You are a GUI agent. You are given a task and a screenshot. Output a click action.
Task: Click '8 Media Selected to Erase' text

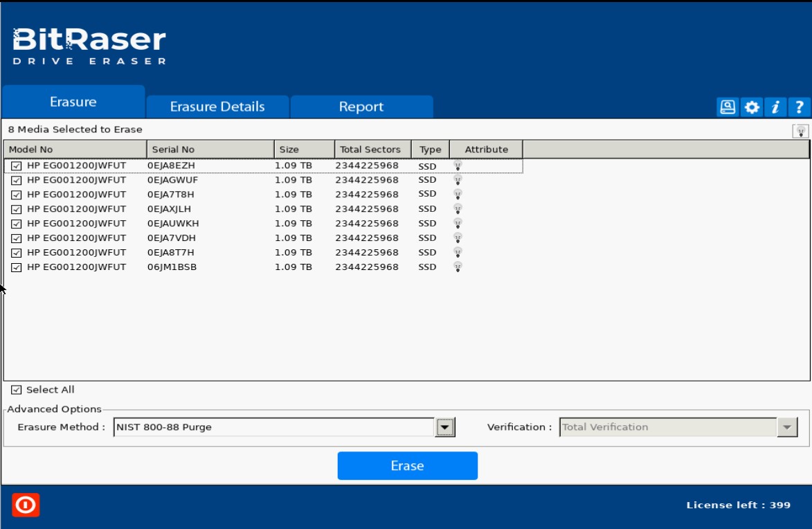coord(75,129)
